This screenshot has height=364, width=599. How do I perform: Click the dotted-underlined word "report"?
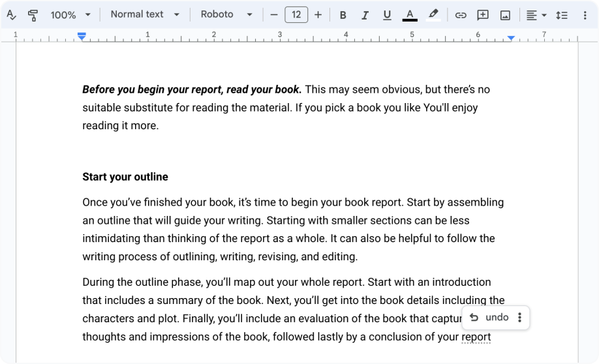476,337
